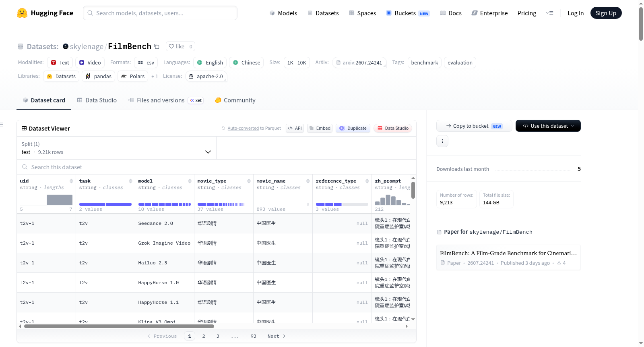Click the Datasets library tag
The width and height of the screenshot is (644, 347).
pos(61,76)
